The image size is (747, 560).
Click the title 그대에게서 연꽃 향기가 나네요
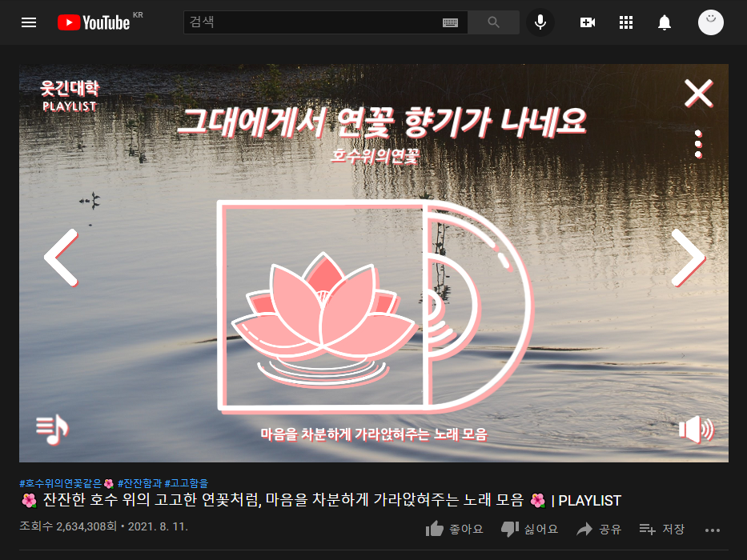click(x=382, y=122)
